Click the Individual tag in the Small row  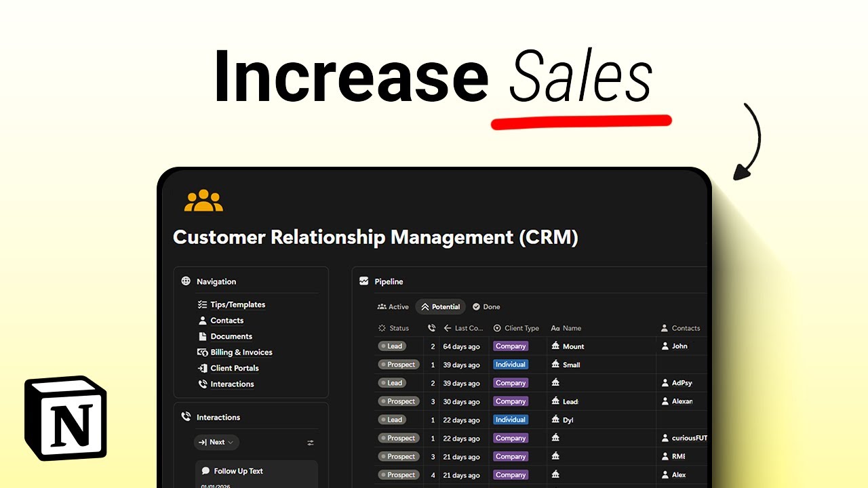coord(511,365)
